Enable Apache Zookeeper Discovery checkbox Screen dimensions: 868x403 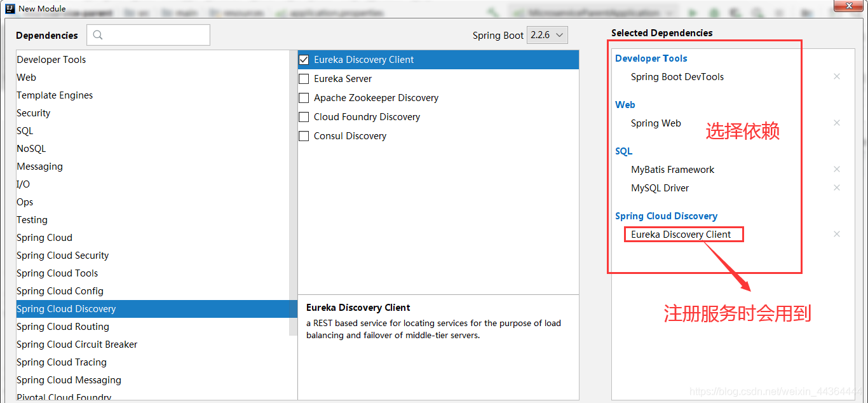click(304, 98)
